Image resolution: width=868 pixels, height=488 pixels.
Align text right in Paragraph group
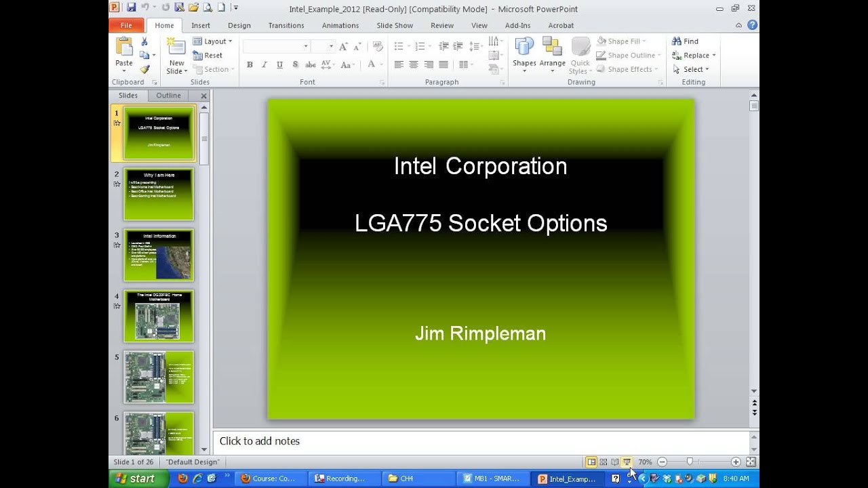pyautogui.click(x=429, y=65)
